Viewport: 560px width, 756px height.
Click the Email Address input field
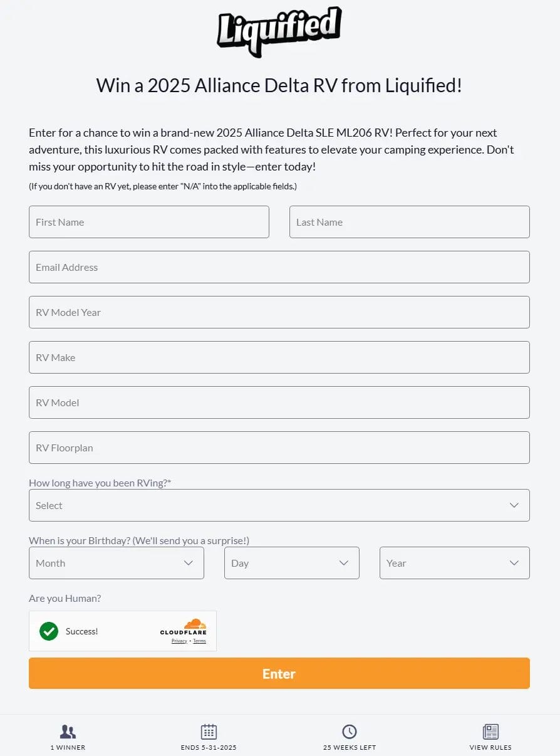coord(279,266)
